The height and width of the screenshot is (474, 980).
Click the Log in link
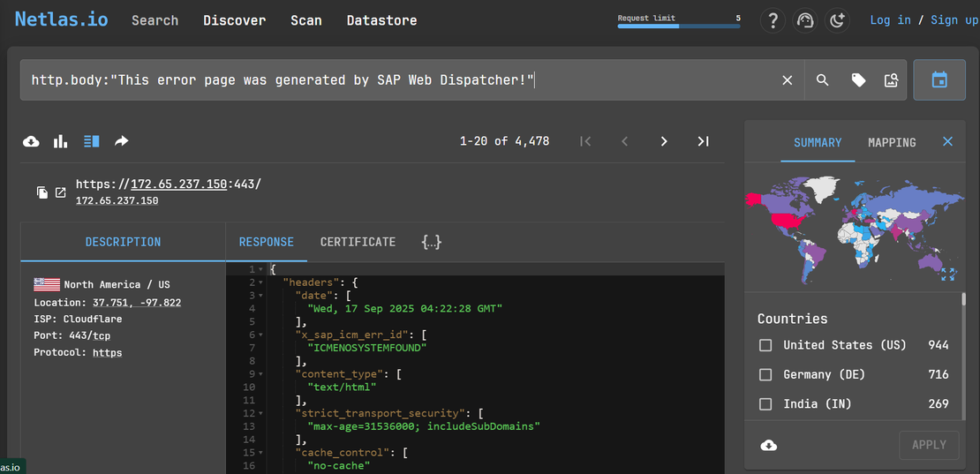pyautogui.click(x=890, y=20)
